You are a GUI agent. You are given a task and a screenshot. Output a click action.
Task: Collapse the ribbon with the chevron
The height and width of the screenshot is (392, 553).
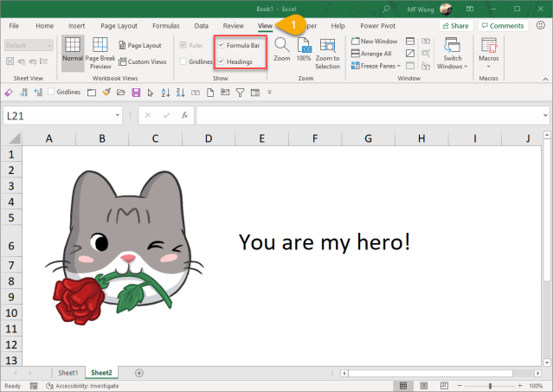[x=545, y=79]
